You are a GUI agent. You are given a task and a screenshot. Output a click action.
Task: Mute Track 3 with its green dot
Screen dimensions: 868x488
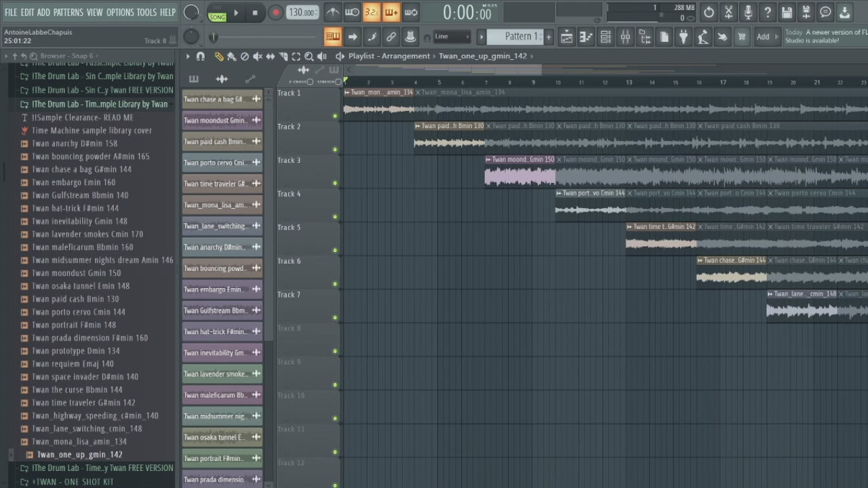coord(335,183)
